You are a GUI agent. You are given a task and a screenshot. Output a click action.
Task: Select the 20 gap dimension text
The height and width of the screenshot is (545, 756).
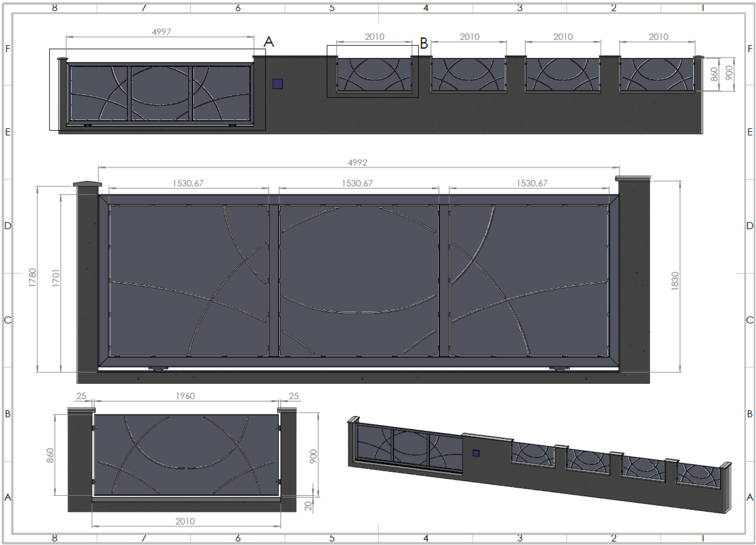(x=309, y=506)
